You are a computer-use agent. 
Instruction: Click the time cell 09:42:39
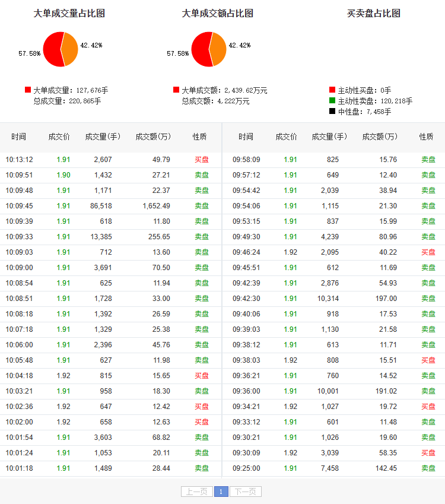[x=246, y=283]
